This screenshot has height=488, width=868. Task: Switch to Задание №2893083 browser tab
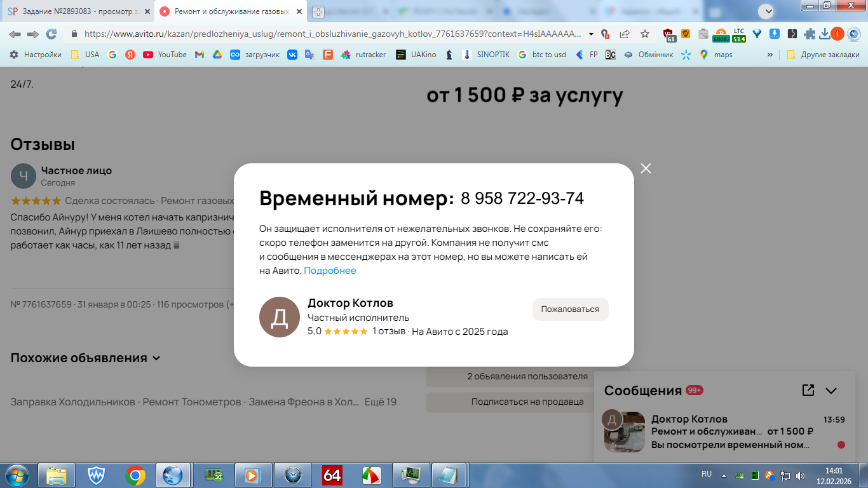point(77,11)
